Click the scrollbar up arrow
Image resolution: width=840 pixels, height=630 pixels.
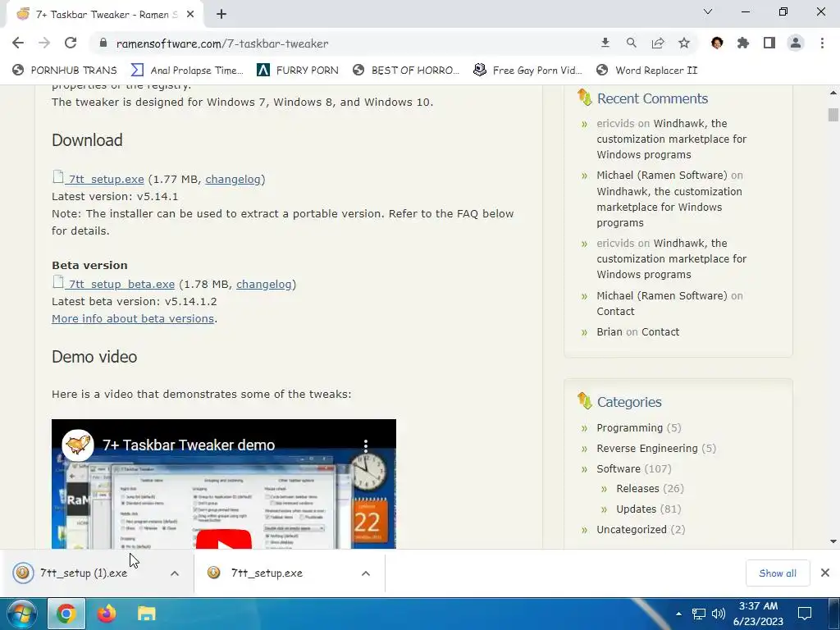coord(833,93)
